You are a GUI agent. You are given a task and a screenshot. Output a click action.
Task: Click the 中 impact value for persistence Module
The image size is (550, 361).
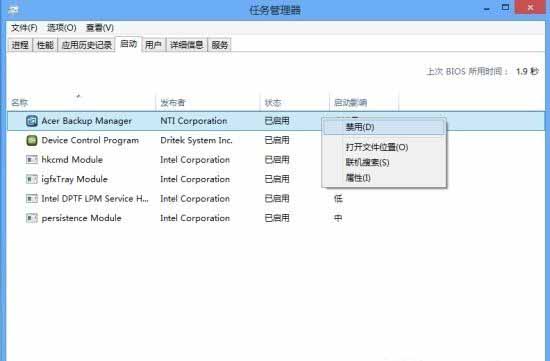(x=338, y=218)
